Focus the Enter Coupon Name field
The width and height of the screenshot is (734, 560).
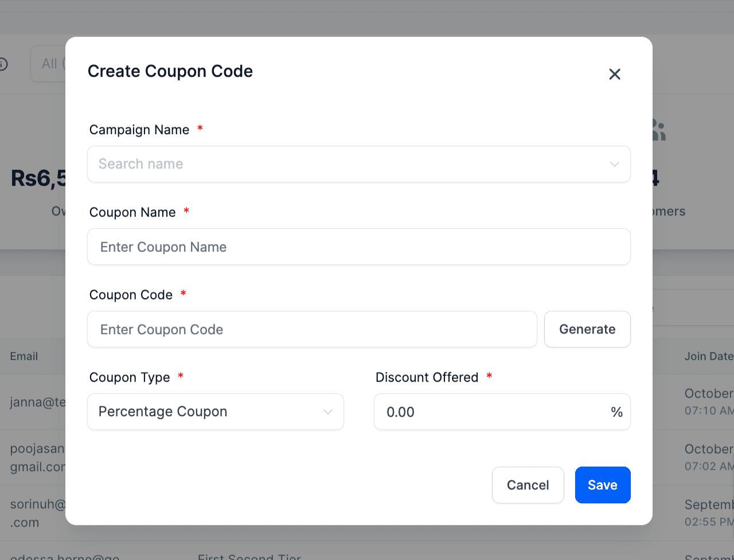[x=359, y=246]
